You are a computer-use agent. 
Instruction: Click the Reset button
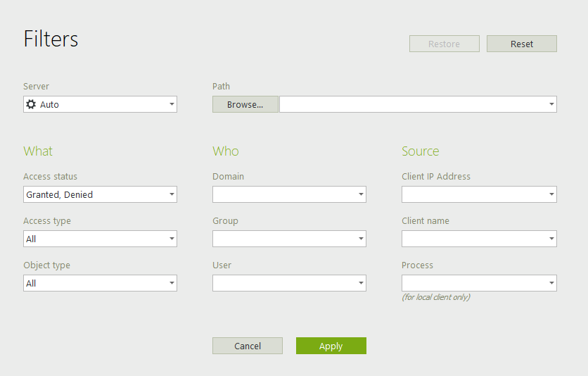[x=522, y=44]
